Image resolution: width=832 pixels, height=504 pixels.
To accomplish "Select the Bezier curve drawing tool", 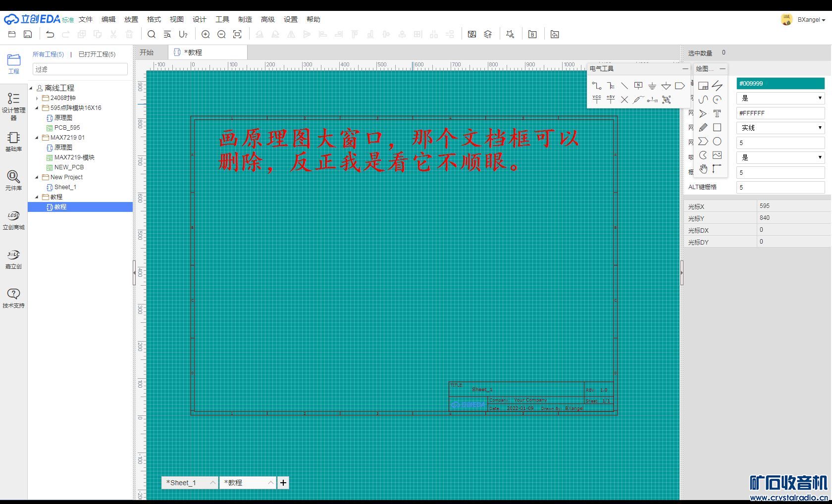I will click(703, 100).
